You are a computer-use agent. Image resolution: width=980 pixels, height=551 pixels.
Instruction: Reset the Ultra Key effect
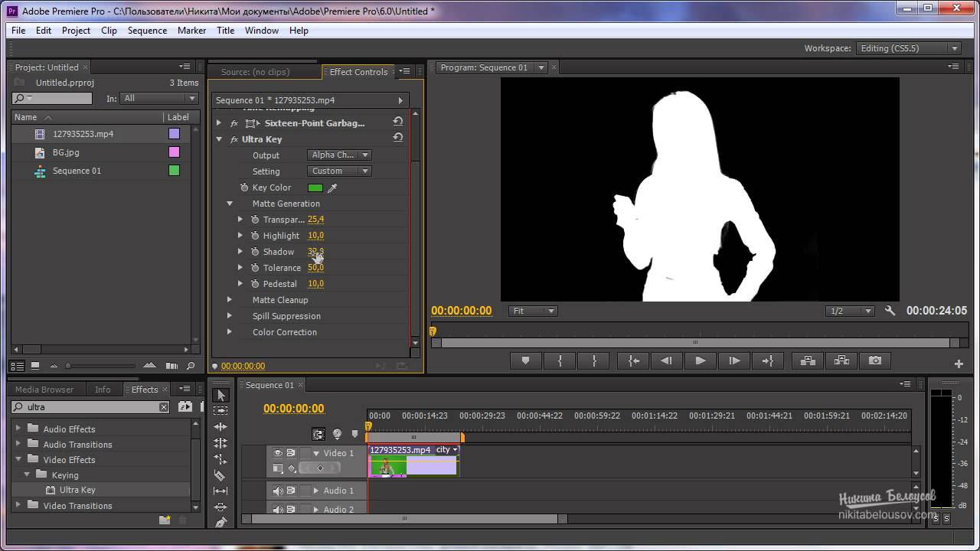(398, 139)
